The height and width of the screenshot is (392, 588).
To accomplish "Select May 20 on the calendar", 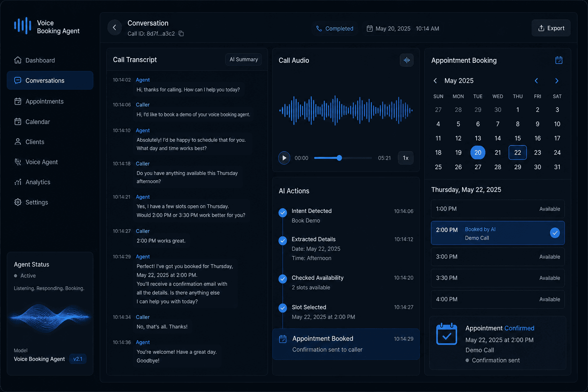I will point(478,152).
